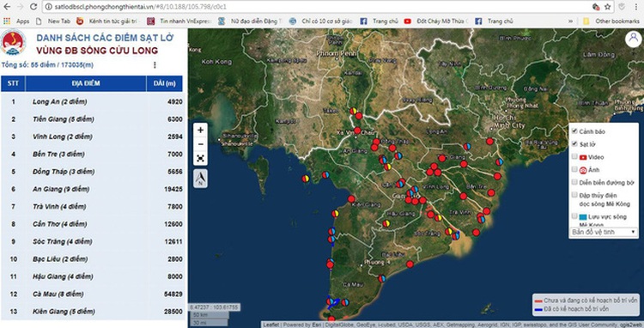Uncheck the Cảnh báo layer

coord(574,131)
